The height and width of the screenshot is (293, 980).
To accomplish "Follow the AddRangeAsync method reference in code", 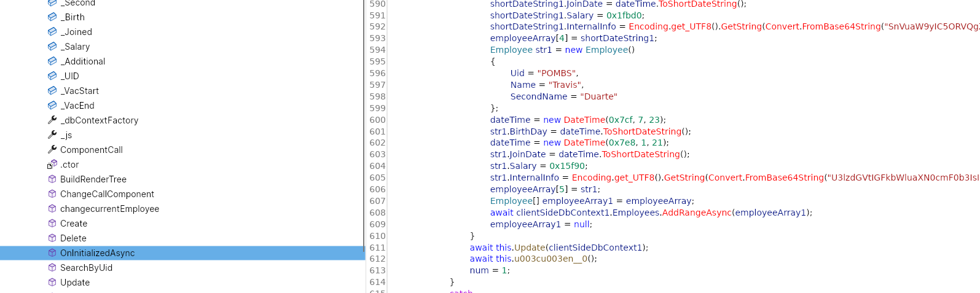I will click(697, 213).
